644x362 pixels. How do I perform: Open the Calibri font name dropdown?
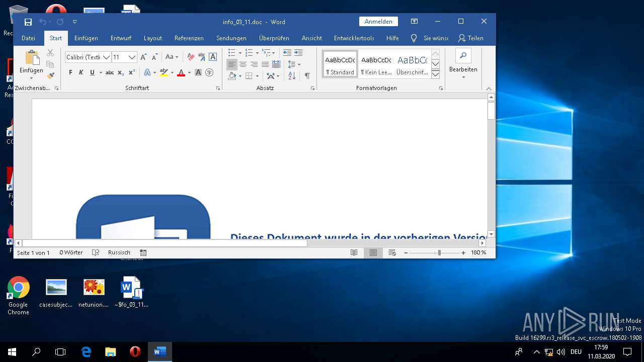pyautogui.click(x=107, y=57)
